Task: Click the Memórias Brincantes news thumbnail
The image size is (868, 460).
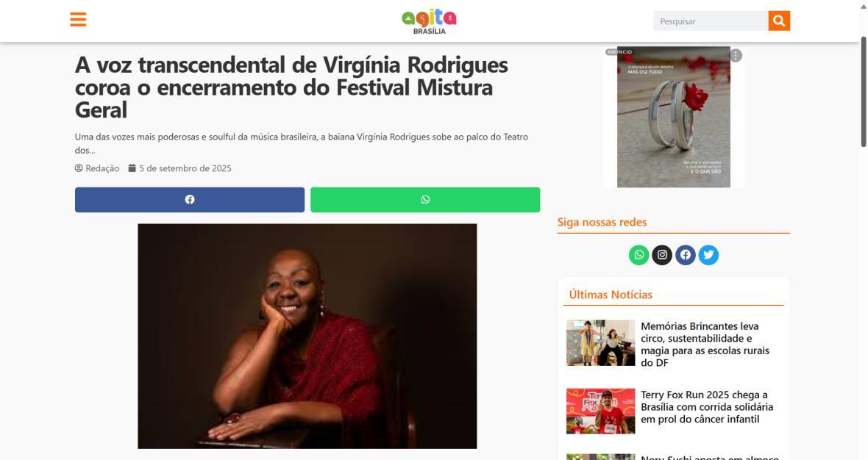Action: 601,342
